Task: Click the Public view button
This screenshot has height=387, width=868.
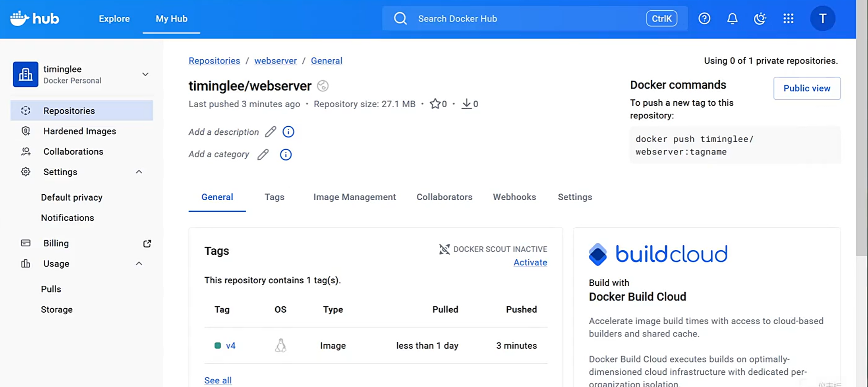Action: [807, 88]
